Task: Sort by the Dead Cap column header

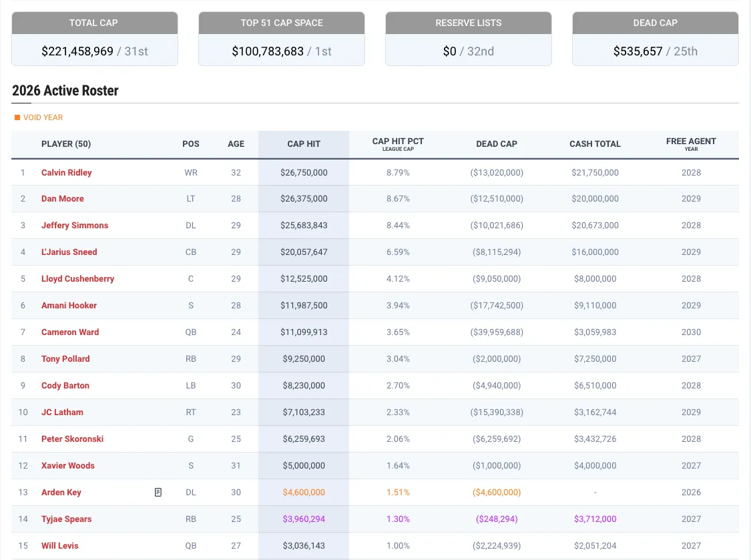Action: (496, 144)
